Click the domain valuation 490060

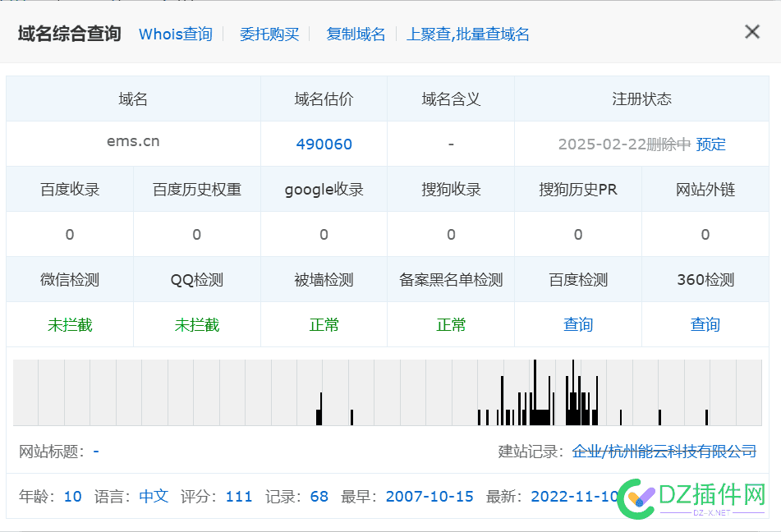click(x=324, y=144)
